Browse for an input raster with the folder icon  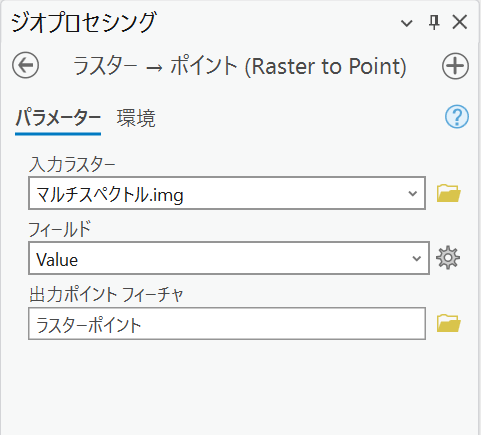point(449,193)
